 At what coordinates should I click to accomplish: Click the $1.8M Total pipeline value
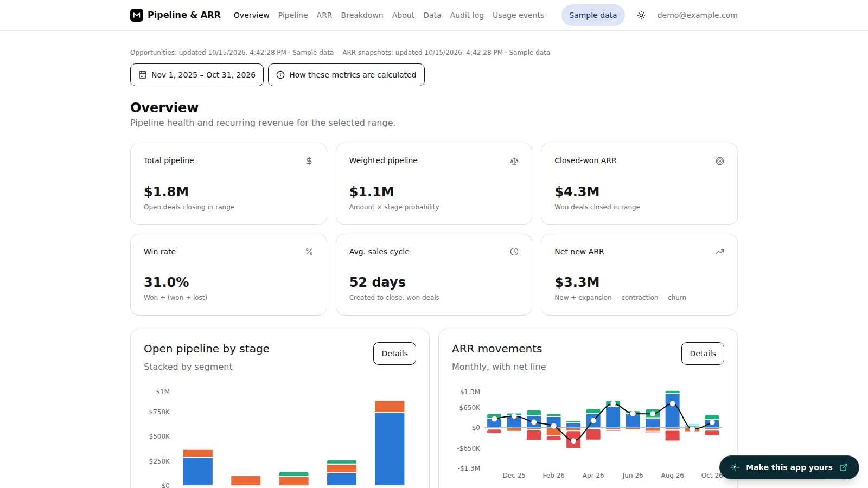coord(166,191)
